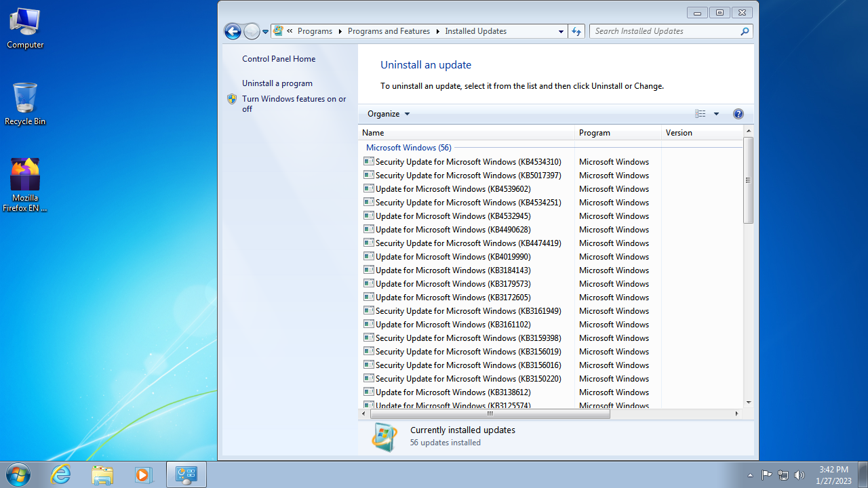This screenshot has height=488, width=868.
Task: Click the vertical scrollbar up arrow
Action: [749, 131]
